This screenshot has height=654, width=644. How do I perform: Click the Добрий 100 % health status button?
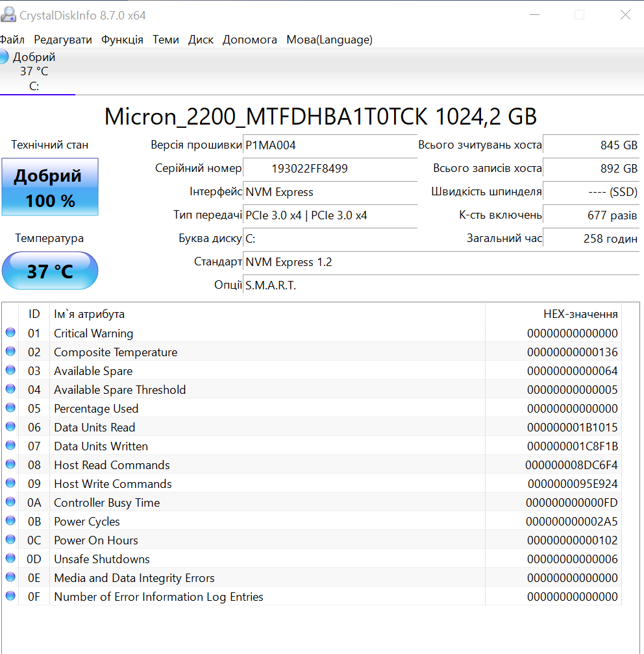tap(50, 188)
